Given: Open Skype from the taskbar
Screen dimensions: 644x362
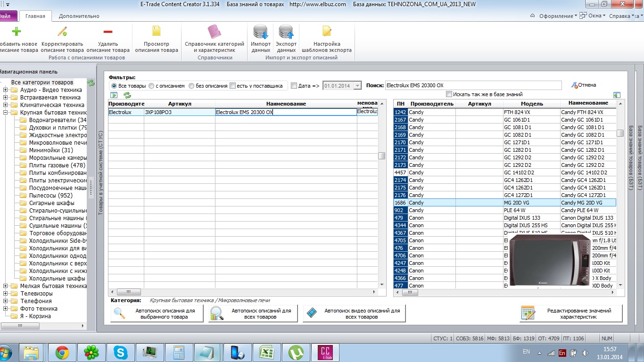Looking at the screenshot, I should point(121,353).
